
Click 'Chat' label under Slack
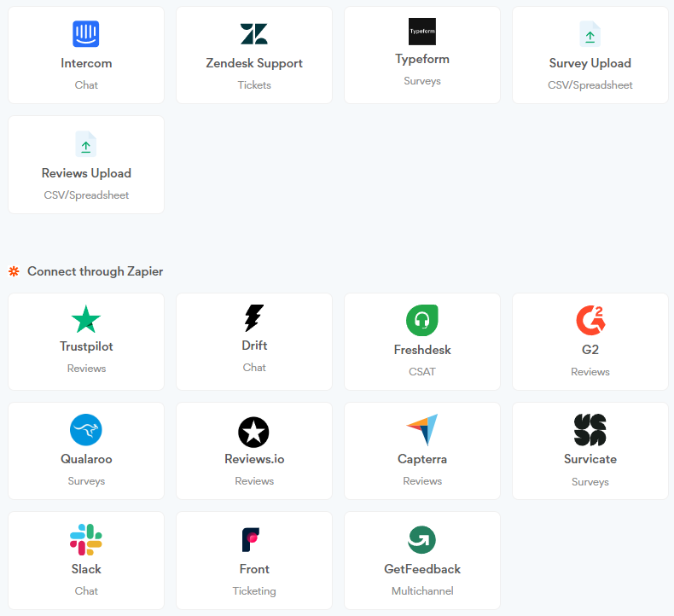coord(86,591)
